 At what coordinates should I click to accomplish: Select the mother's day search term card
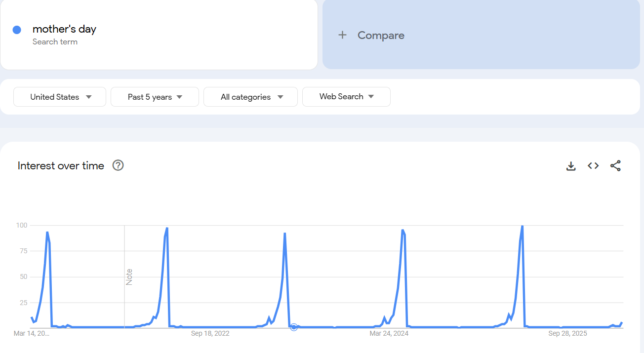159,35
